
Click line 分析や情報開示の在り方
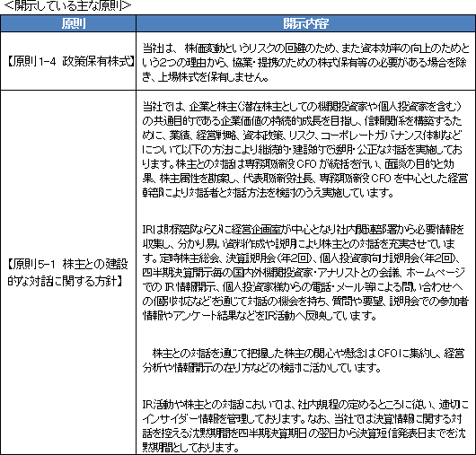[x=261, y=368]
